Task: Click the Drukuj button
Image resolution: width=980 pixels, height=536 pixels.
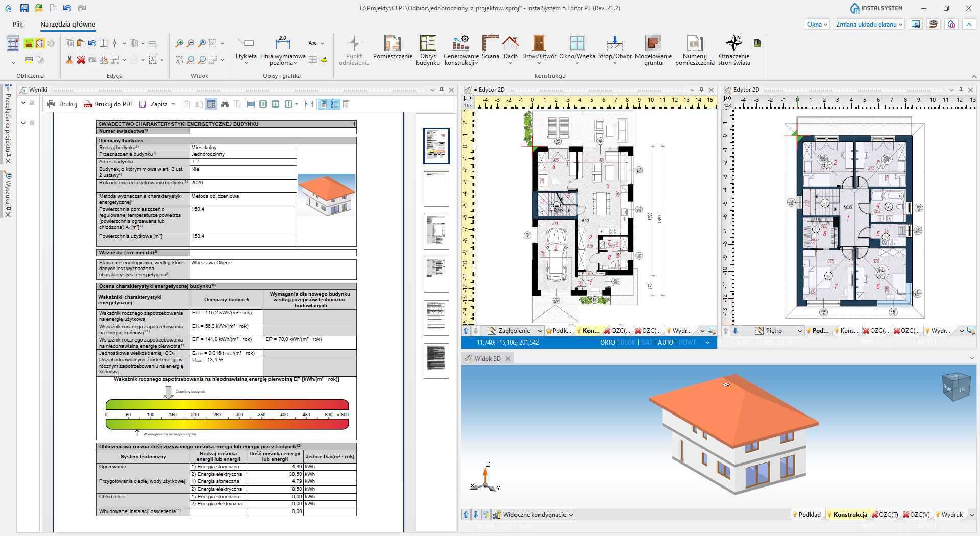Action: pos(62,104)
